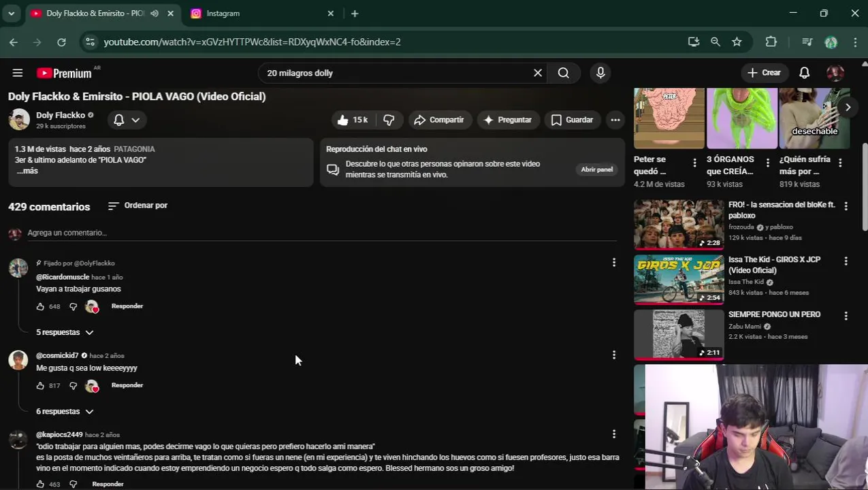Open 'SIEMPRE PONGO UN PERO' video thumbnail
The width and height of the screenshot is (868, 490).
(x=679, y=334)
